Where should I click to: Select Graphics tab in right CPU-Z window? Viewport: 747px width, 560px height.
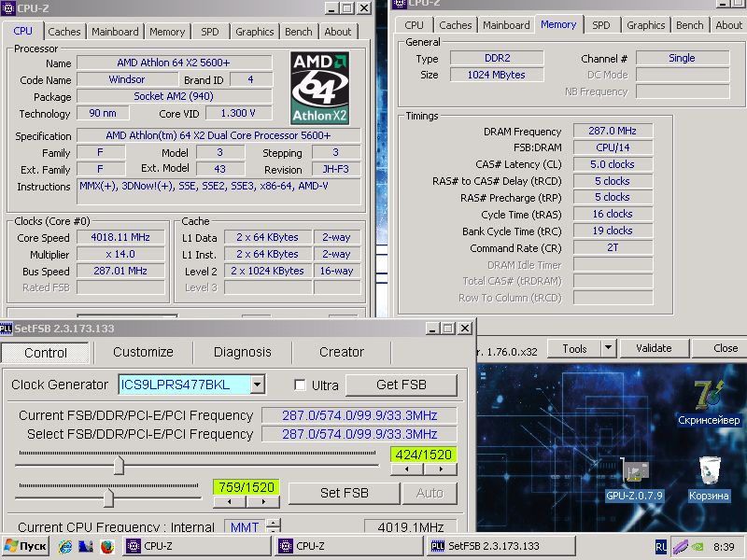pos(645,25)
